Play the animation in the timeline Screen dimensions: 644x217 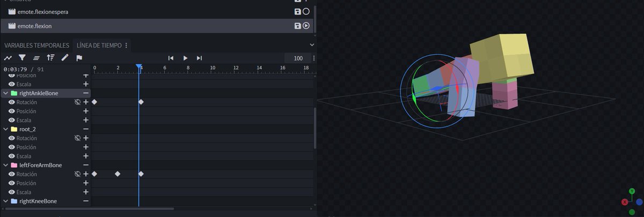[185, 58]
